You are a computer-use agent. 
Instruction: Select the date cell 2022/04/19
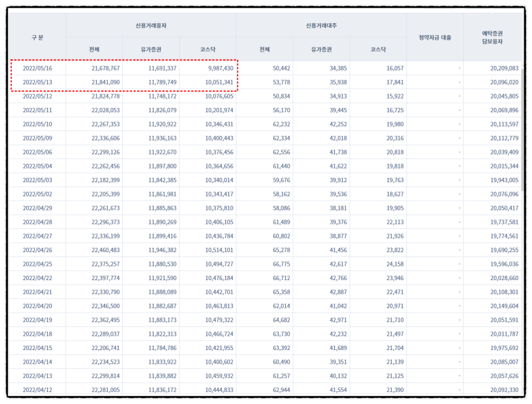[37, 320]
